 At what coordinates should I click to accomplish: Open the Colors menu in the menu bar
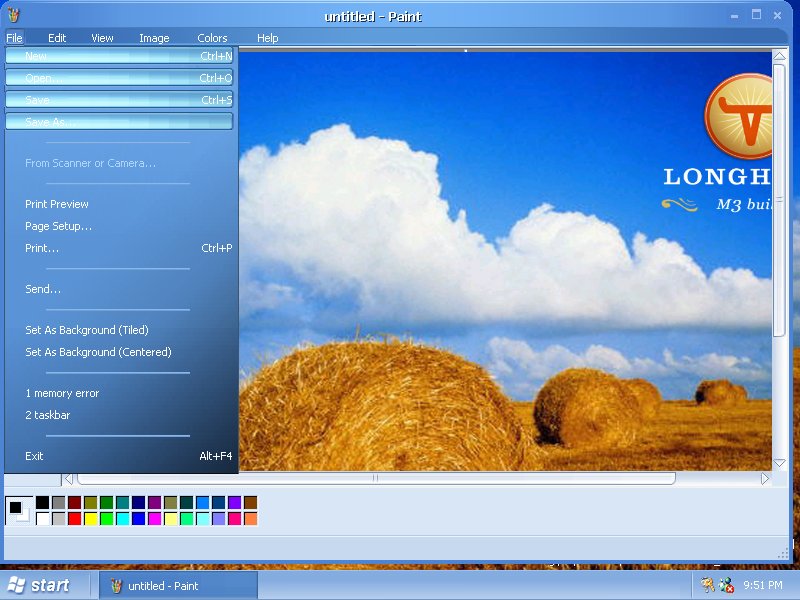pyautogui.click(x=212, y=38)
